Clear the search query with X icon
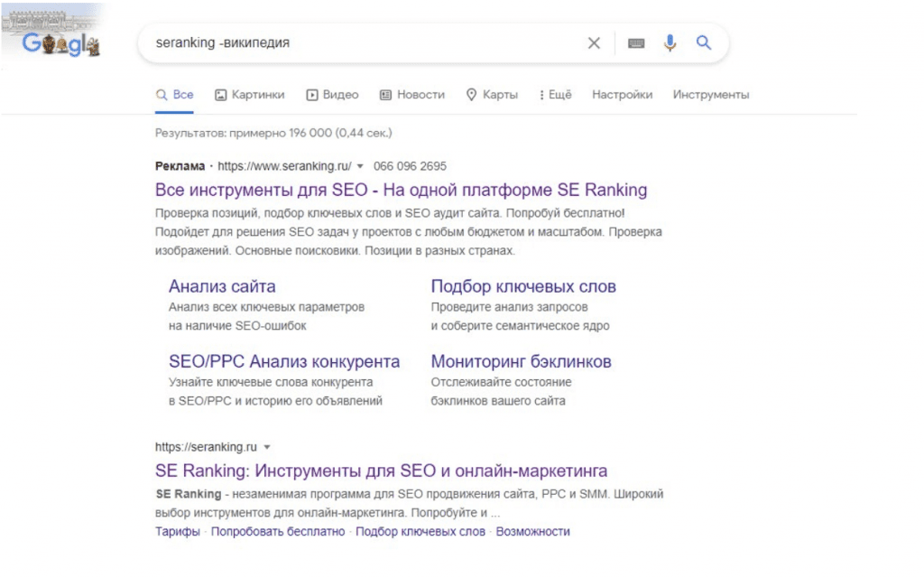This screenshot has height=578, width=924. pos(594,42)
